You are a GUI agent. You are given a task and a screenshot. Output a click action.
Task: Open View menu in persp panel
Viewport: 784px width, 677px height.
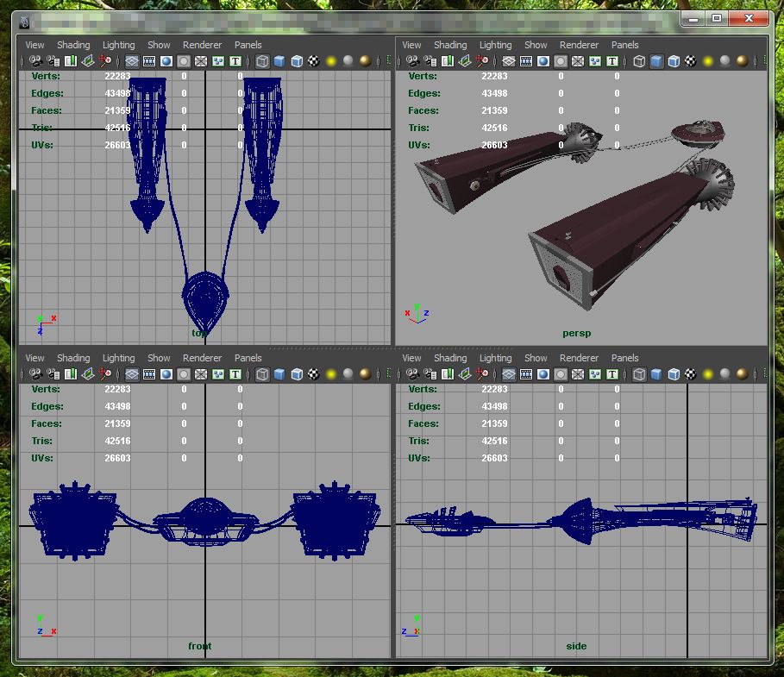pos(411,45)
